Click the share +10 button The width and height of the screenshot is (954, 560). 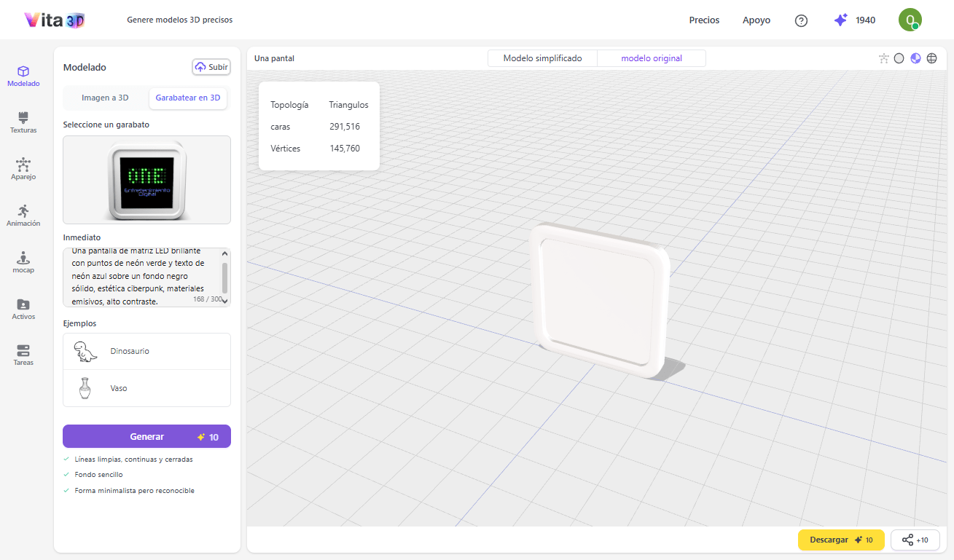point(915,540)
